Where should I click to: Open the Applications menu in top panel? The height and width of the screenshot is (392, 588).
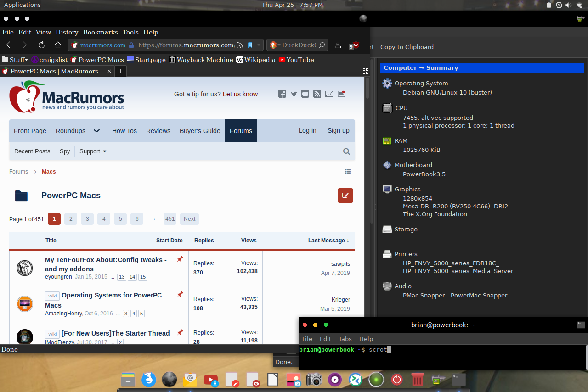[x=22, y=5]
